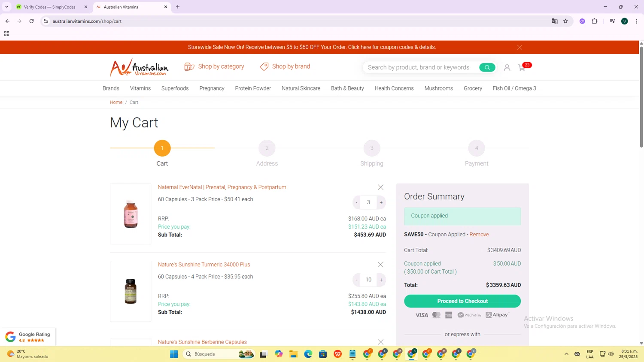Select step 3 Shipping in progress bar
This screenshot has height=362, width=644.
click(372, 148)
